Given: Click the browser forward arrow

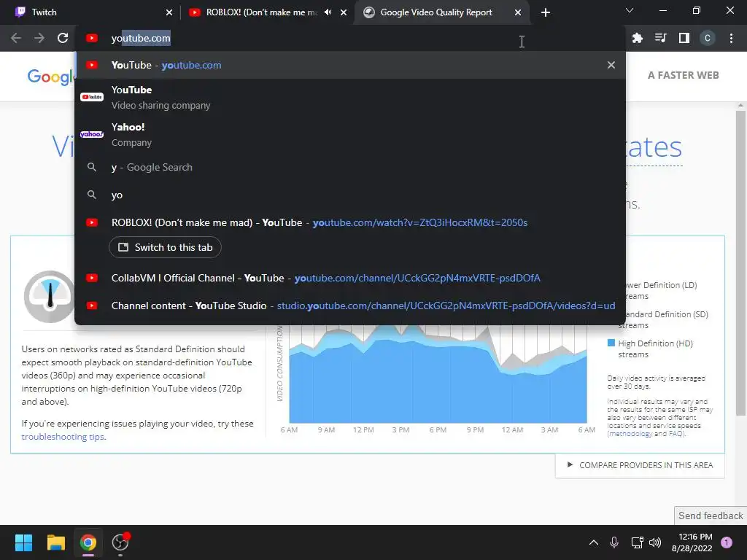Looking at the screenshot, I should click(x=39, y=38).
